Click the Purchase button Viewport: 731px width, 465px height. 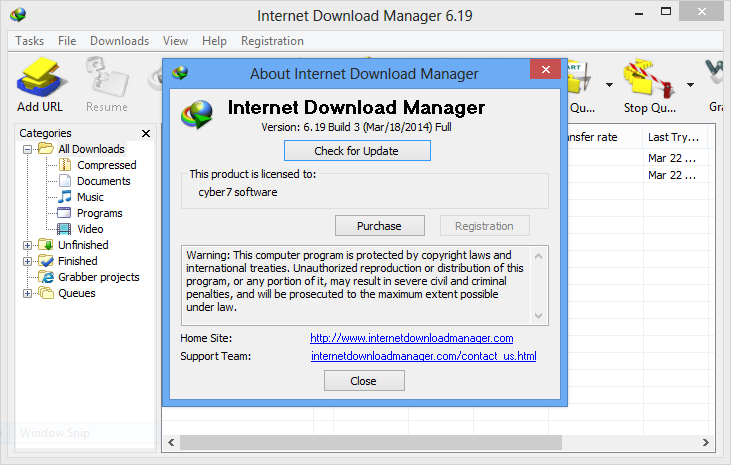pyautogui.click(x=379, y=226)
